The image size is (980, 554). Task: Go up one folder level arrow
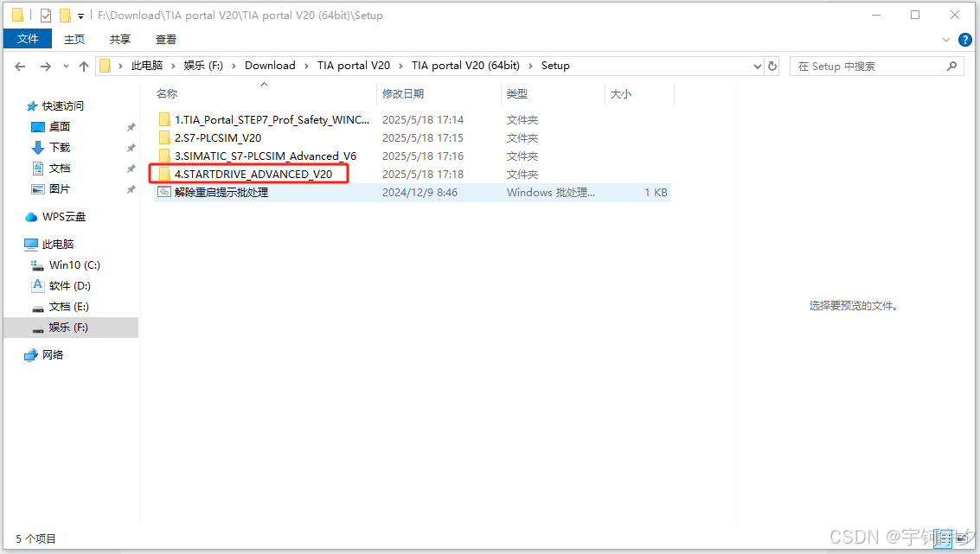(x=84, y=67)
